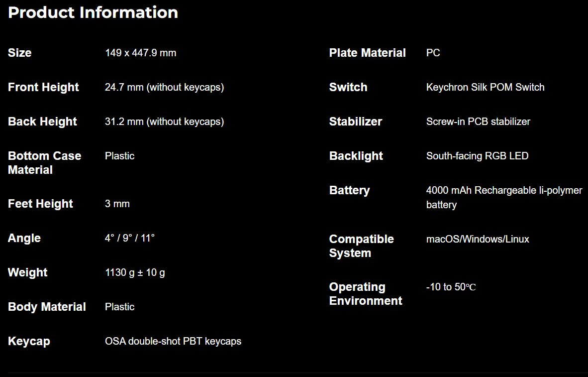Click the 4000 mAh battery description

(504, 198)
